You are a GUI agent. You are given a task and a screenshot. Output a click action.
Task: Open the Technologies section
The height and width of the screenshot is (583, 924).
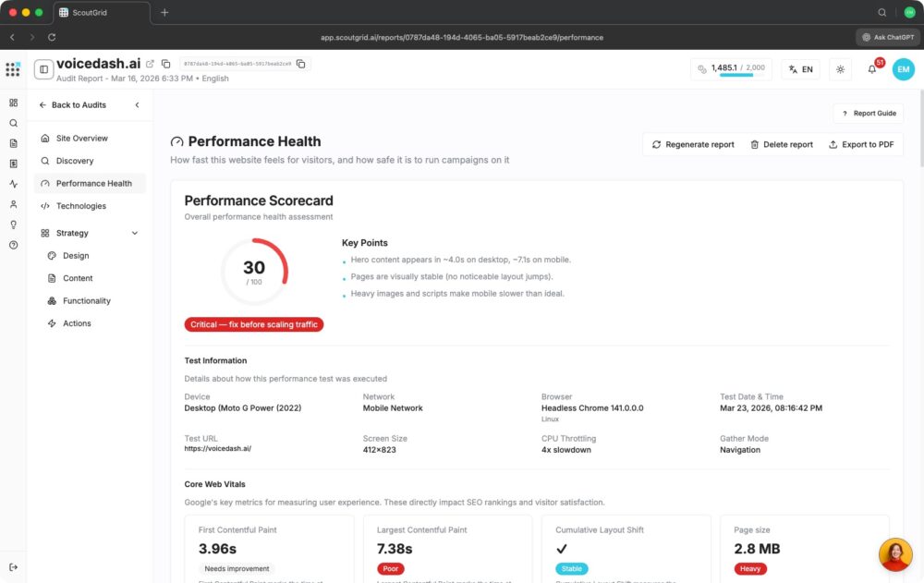point(80,206)
